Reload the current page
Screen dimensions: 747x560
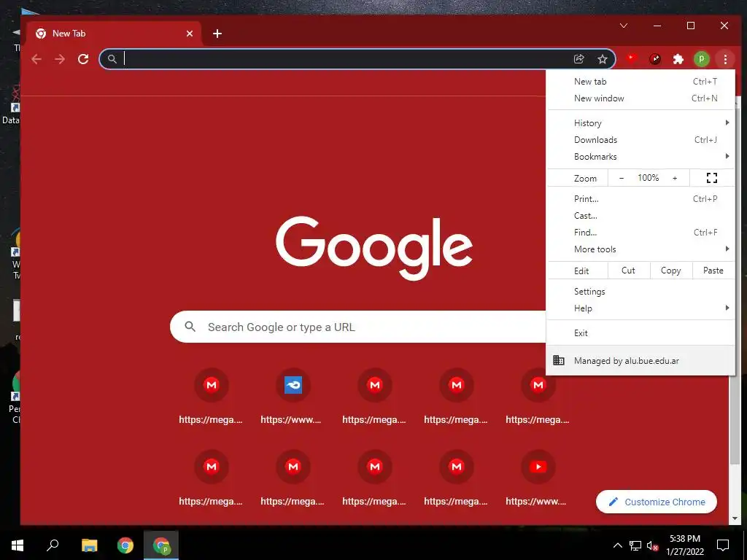coord(83,59)
